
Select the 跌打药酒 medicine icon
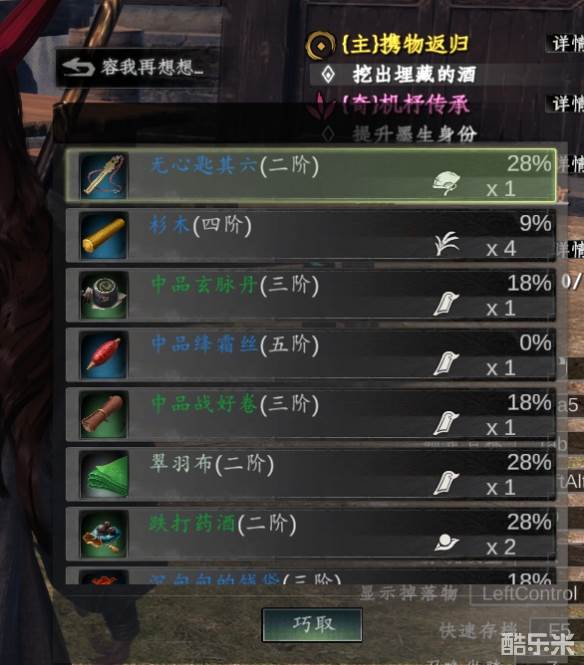[103, 534]
